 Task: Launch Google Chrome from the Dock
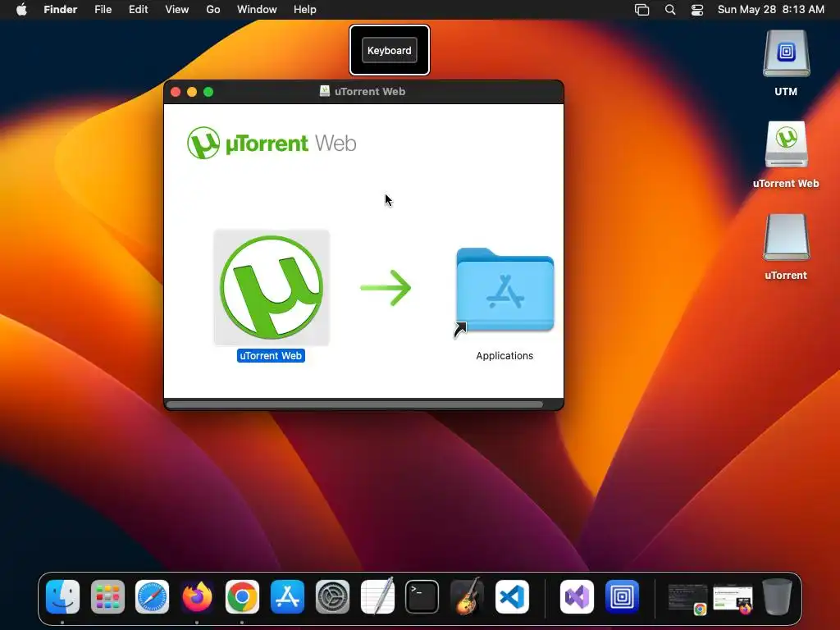(242, 597)
